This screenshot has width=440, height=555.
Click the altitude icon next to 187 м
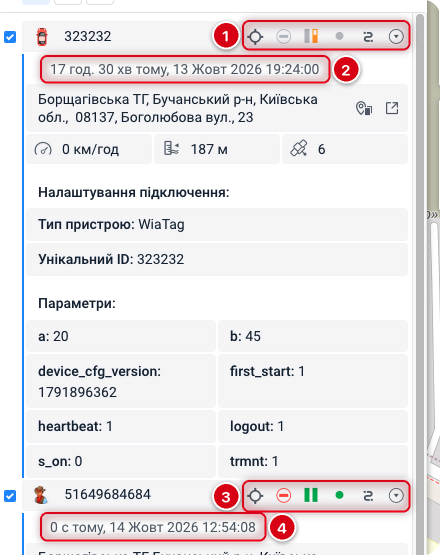pyautogui.click(x=171, y=149)
